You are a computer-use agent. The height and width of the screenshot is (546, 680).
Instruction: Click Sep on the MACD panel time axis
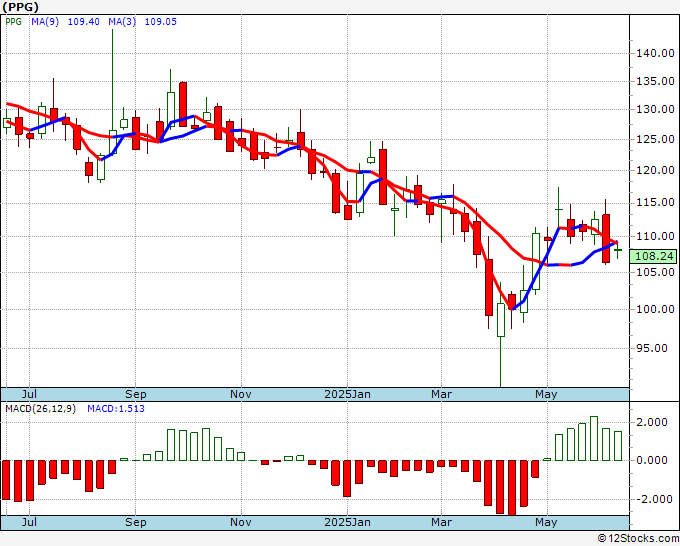[x=136, y=522]
